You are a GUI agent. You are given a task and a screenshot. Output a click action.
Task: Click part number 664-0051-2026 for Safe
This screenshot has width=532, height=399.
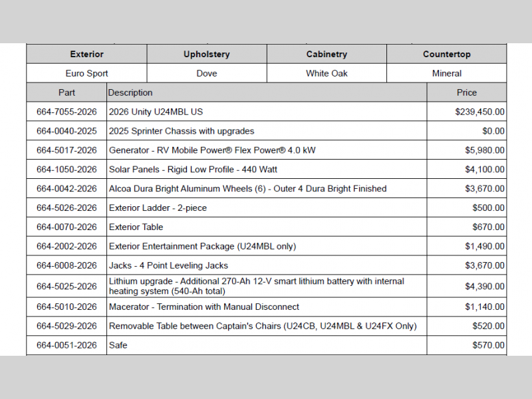(66, 345)
